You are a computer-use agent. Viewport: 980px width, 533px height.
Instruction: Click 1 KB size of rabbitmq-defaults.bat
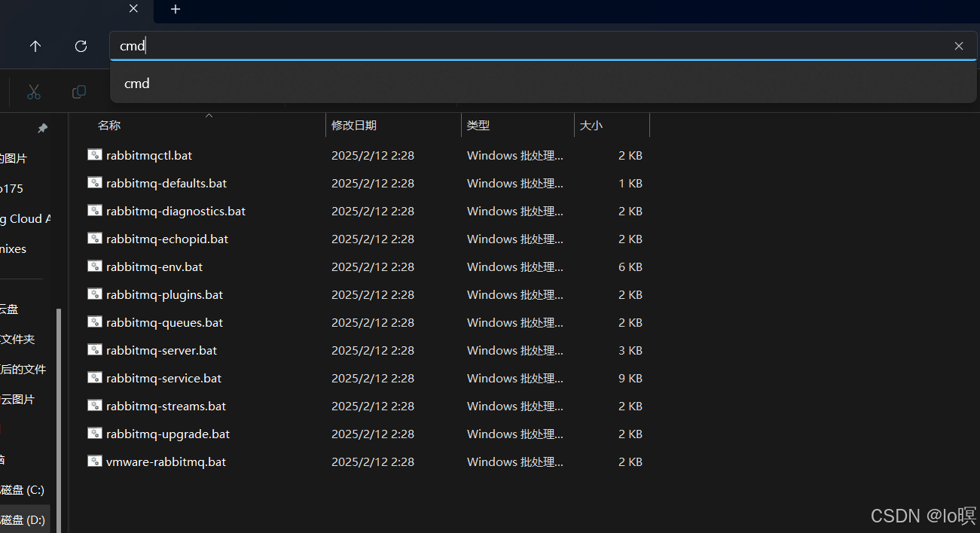[630, 183]
